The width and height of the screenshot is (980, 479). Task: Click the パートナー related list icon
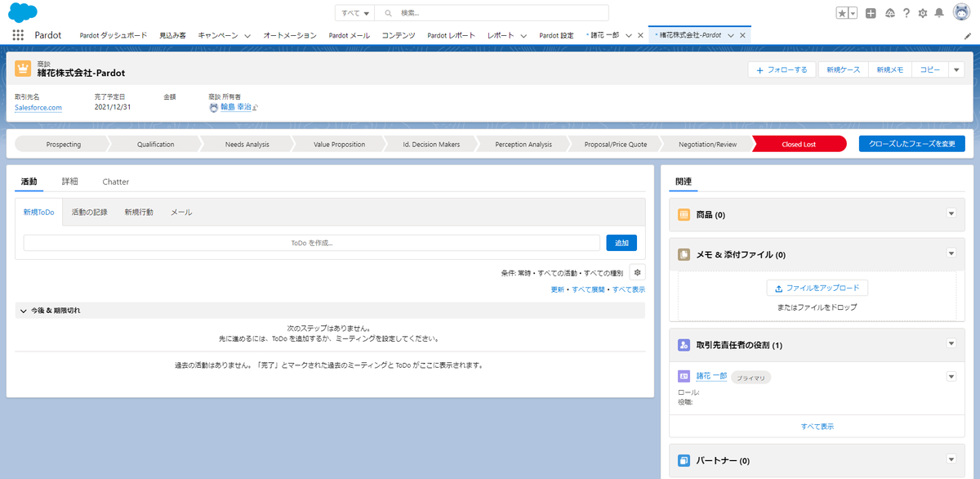[684, 461]
